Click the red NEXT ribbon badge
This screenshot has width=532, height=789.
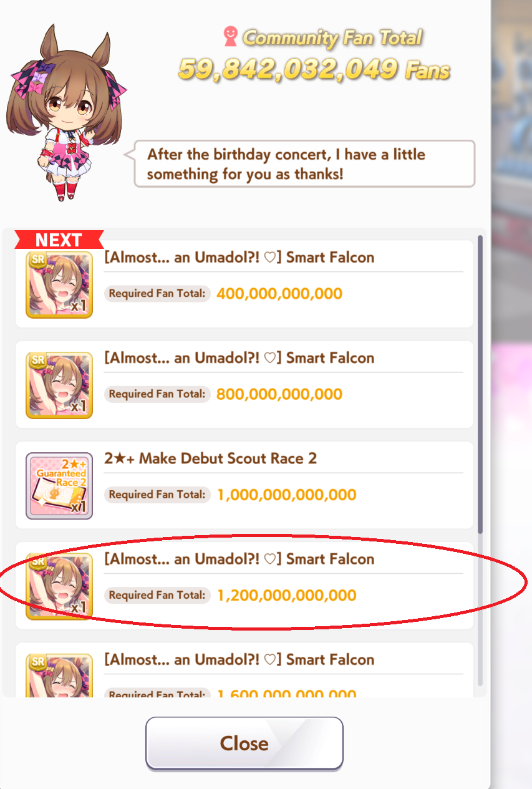click(x=59, y=240)
